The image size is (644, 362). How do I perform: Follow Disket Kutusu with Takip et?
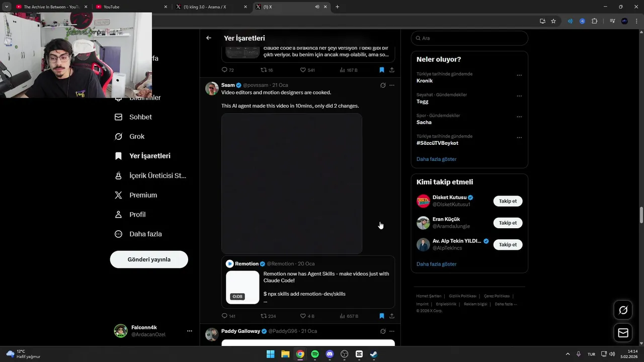[x=508, y=201]
